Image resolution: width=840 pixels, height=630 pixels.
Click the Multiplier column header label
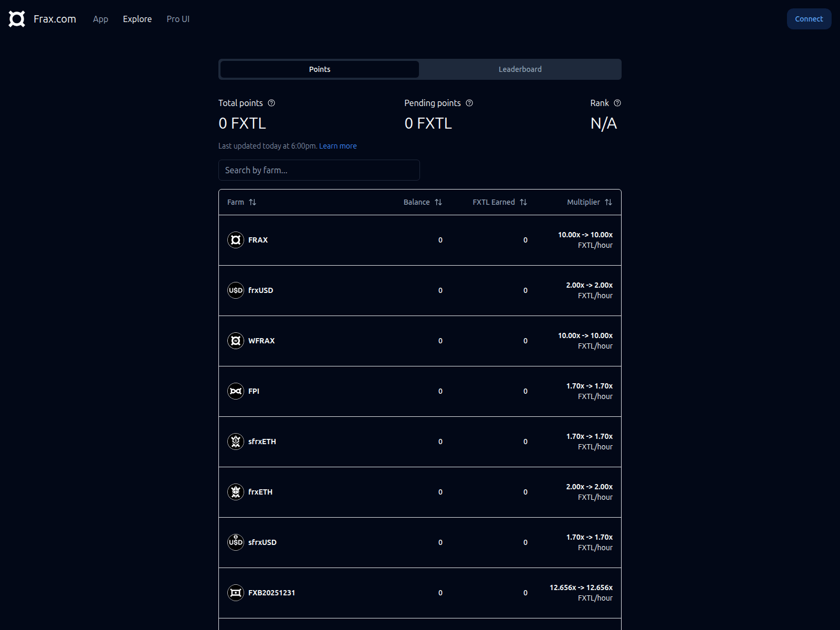click(583, 202)
